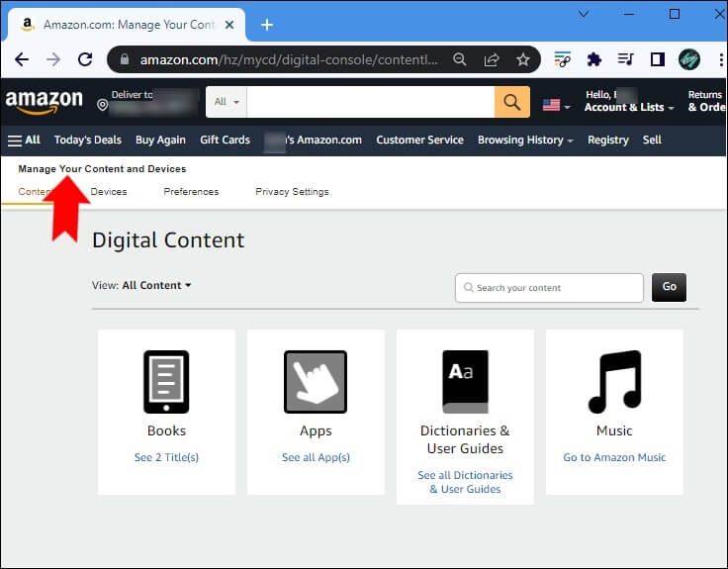The image size is (728, 569).
Task: Click See all App(s) link
Action: (316, 457)
